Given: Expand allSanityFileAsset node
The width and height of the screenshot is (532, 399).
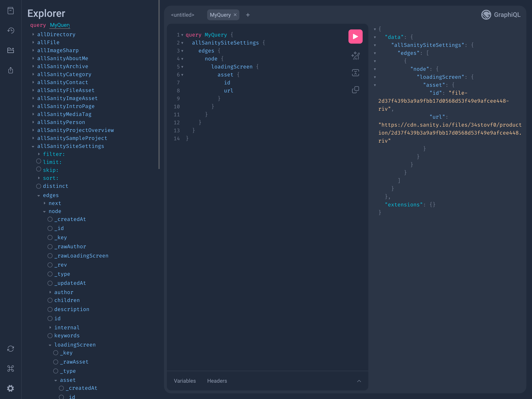Looking at the screenshot, I should [33, 90].
